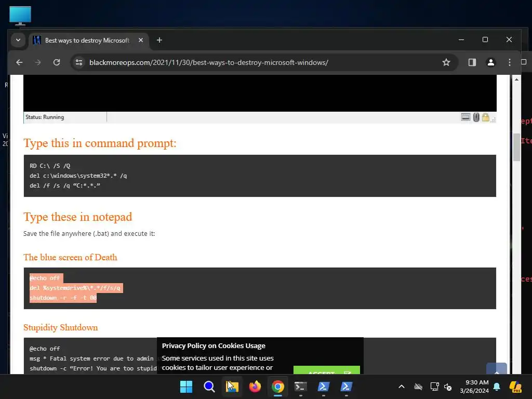Click the forward navigation arrow

(x=37, y=62)
